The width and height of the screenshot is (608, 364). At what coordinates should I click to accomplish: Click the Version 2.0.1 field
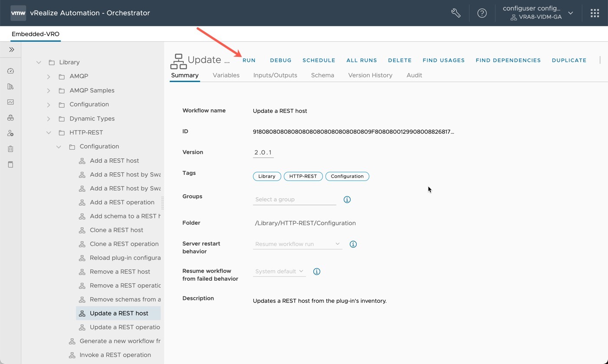point(263,153)
